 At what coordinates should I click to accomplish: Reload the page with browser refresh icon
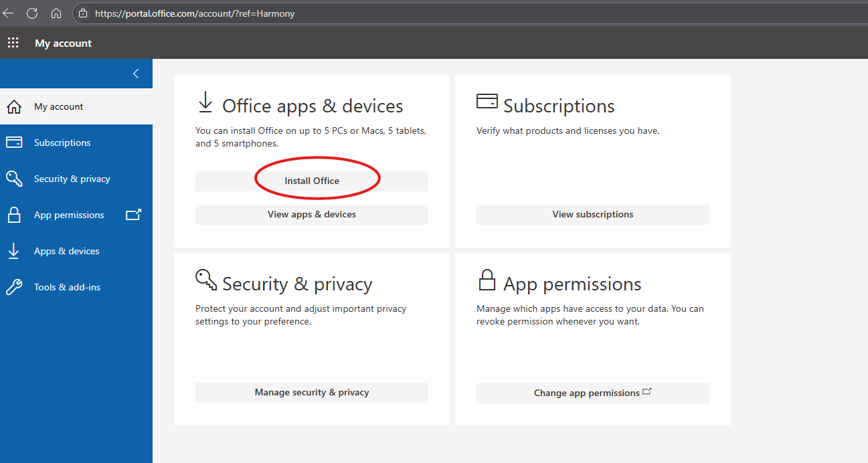pos(32,13)
